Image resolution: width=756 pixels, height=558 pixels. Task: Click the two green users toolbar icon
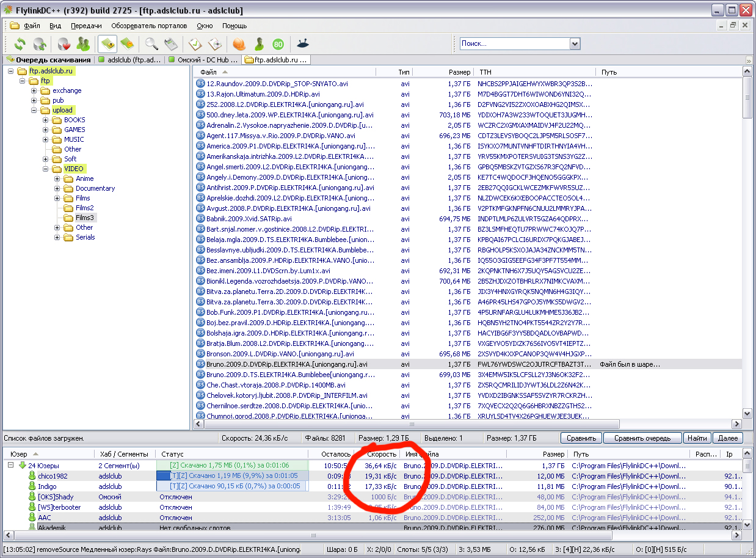click(x=83, y=44)
